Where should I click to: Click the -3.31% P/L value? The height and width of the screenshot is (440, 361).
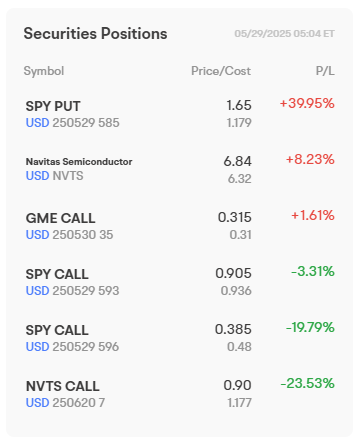313,271
